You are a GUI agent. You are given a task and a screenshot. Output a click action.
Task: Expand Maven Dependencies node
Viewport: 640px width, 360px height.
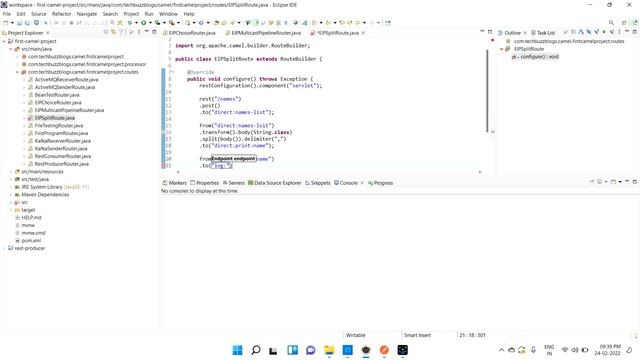click(x=11, y=195)
